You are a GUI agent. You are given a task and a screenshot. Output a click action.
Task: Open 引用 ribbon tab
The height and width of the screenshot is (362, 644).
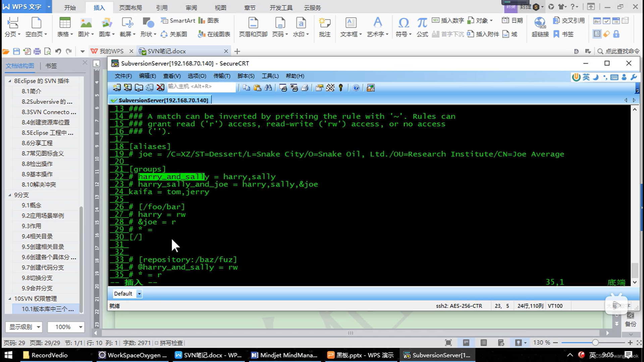162,8
